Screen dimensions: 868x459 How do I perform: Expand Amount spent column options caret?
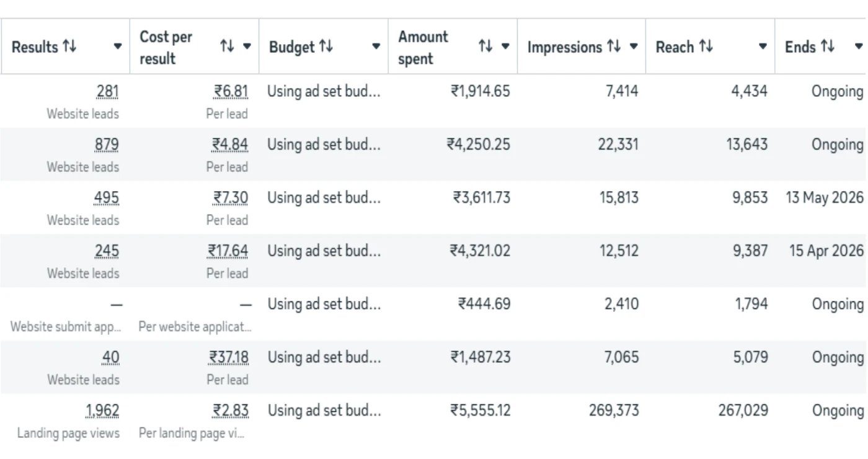505,47
